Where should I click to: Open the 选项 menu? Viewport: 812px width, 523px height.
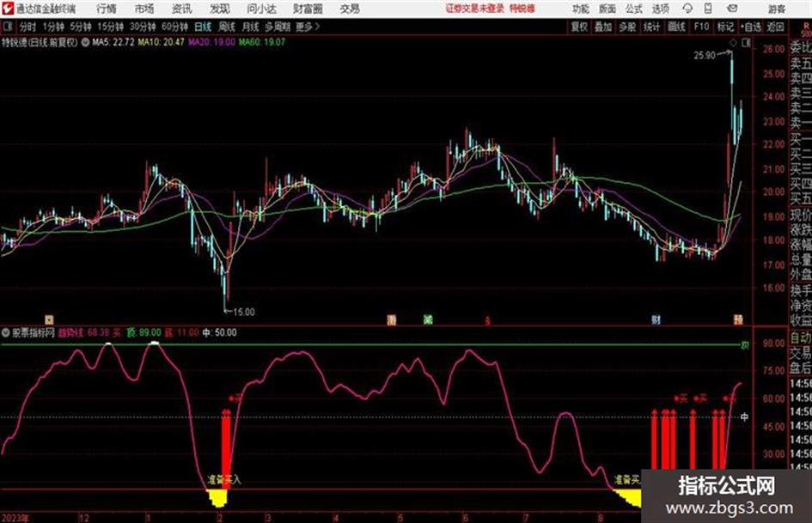pyautogui.click(x=661, y=9)
